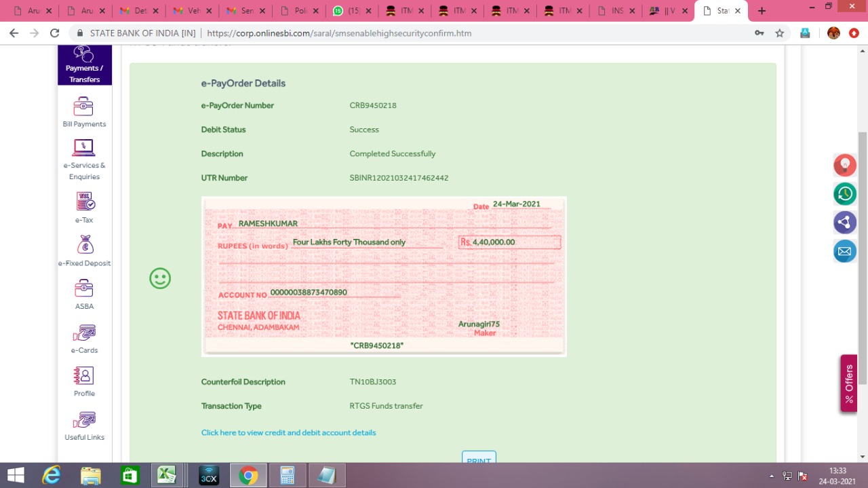868x488 pixels.
Task: Select the e-PayOrder number CRB9450218
Action: [373, 106]
